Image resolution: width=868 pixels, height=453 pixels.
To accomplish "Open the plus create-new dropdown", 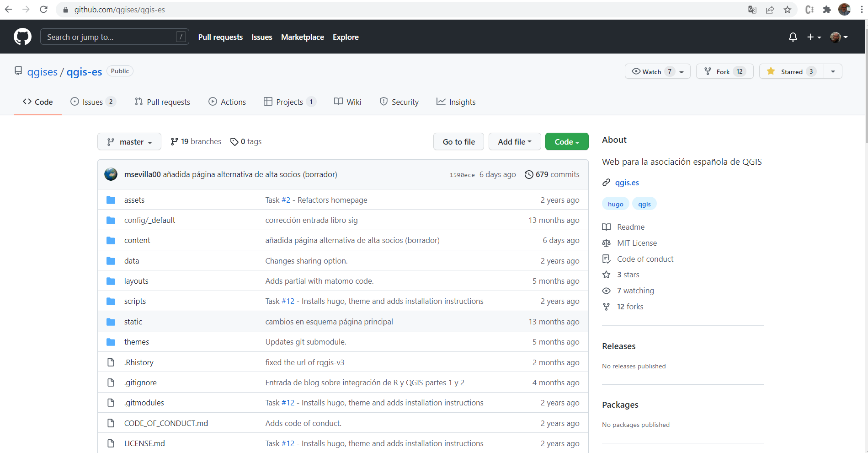I will [814, 37].
